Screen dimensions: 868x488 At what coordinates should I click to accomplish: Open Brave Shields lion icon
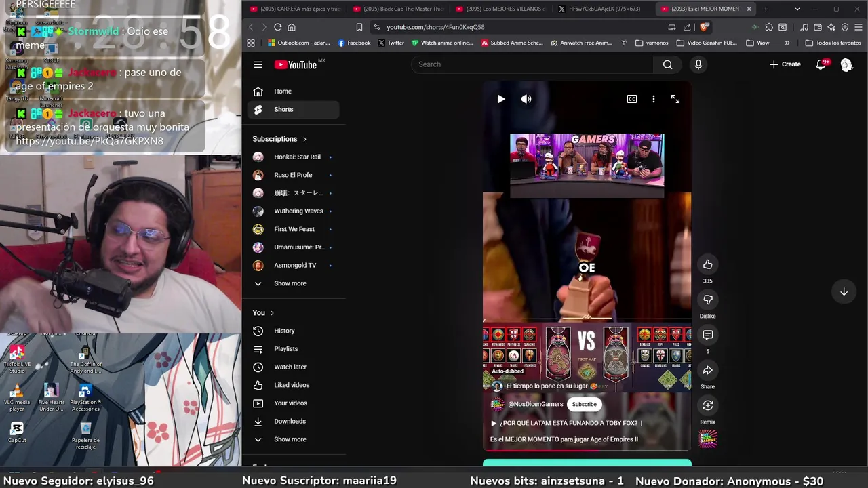click(x=704, y=27)
